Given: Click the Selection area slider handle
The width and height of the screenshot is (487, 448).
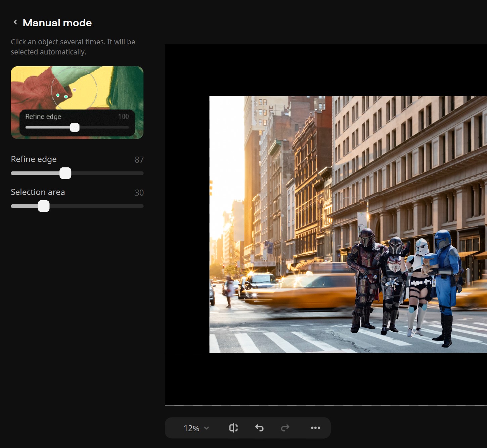Looking at the screenshot, I should point(43,206).
